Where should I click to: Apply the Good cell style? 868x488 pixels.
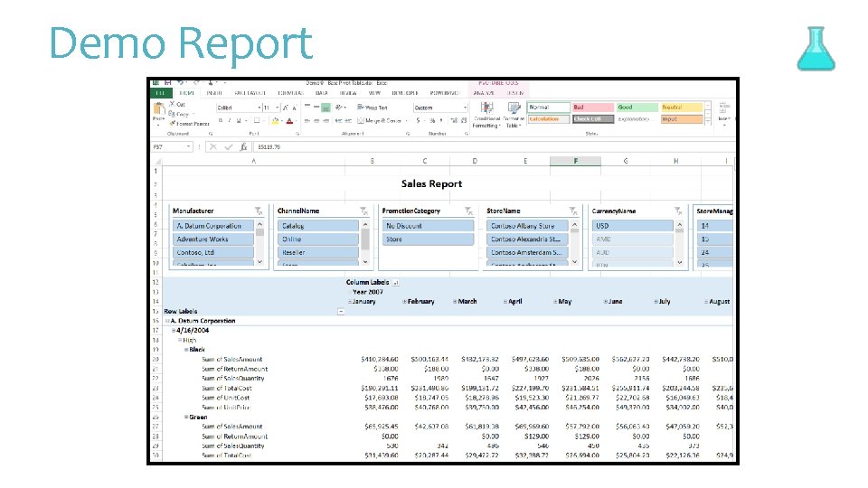click(x=637, y=108)
